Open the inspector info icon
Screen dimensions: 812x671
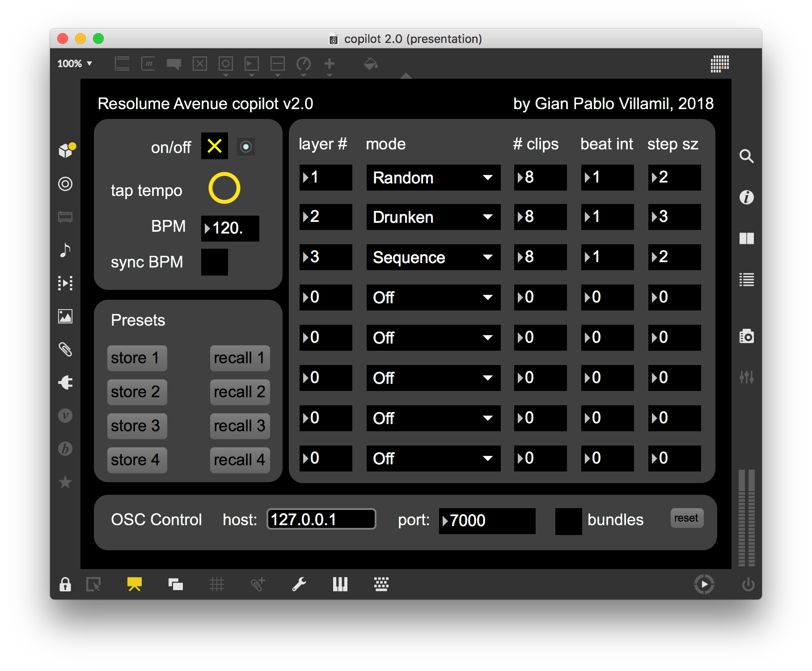746,197
